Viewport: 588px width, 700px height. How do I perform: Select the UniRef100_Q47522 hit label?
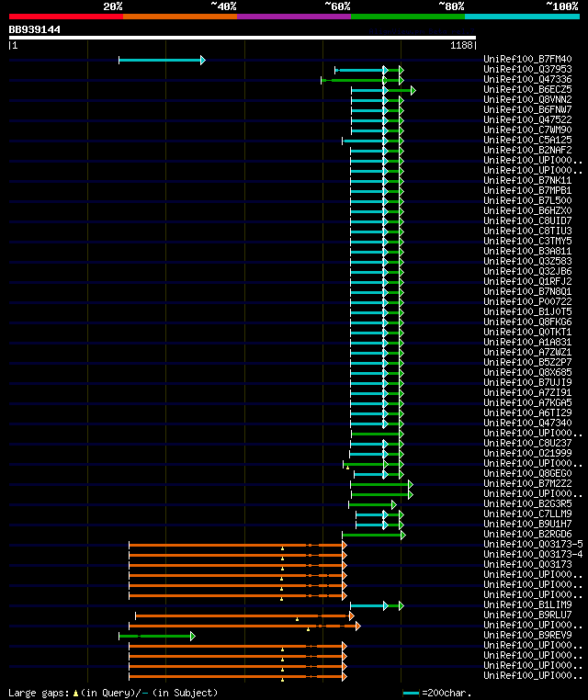(527, 119)
